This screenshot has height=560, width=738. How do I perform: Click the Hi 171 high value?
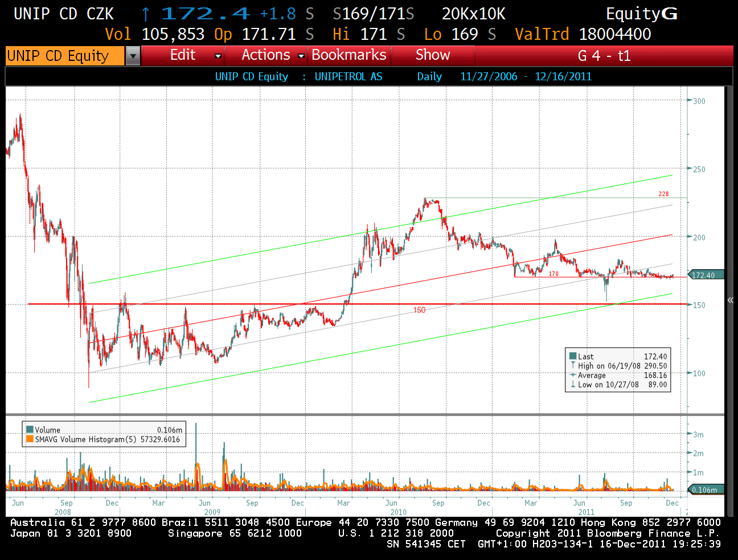(360, 34)
